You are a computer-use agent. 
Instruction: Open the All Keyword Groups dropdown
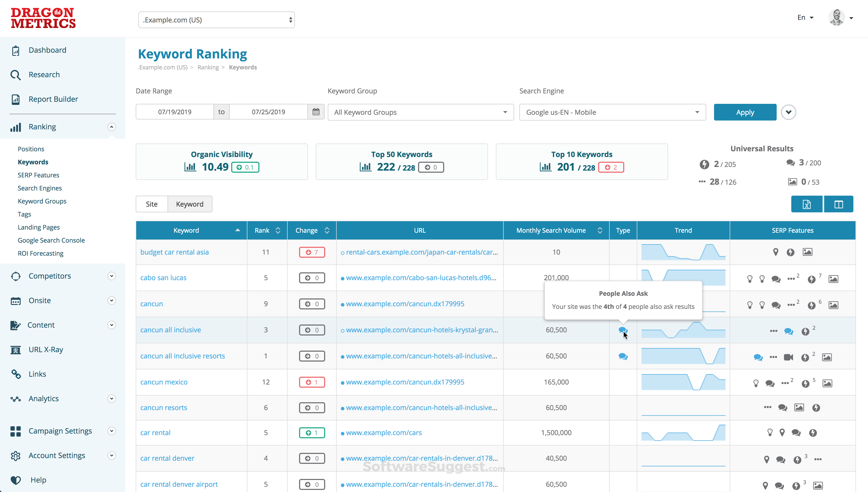point(420,112)
